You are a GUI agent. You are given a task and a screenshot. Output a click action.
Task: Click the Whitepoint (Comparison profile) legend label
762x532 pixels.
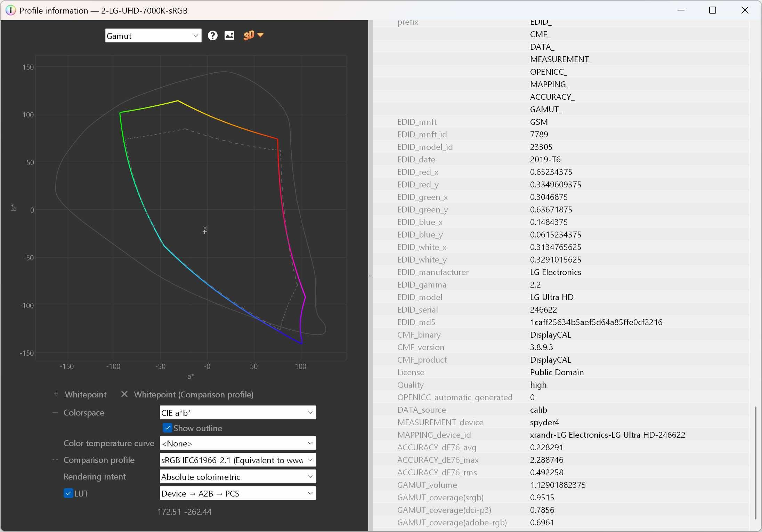tap(194, 394)
